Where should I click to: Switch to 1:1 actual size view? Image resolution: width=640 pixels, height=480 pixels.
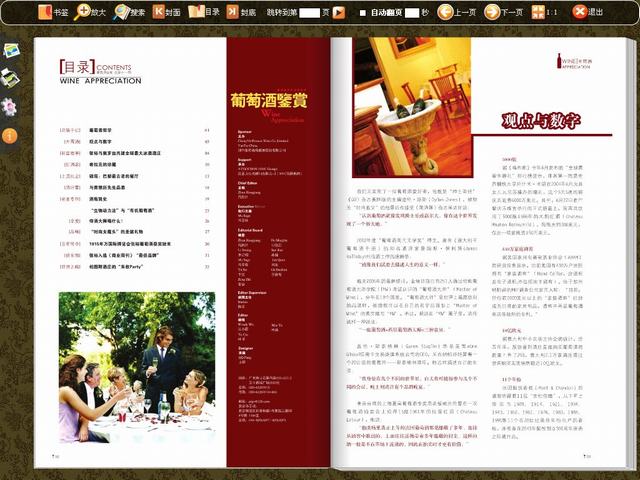(544, 12)
